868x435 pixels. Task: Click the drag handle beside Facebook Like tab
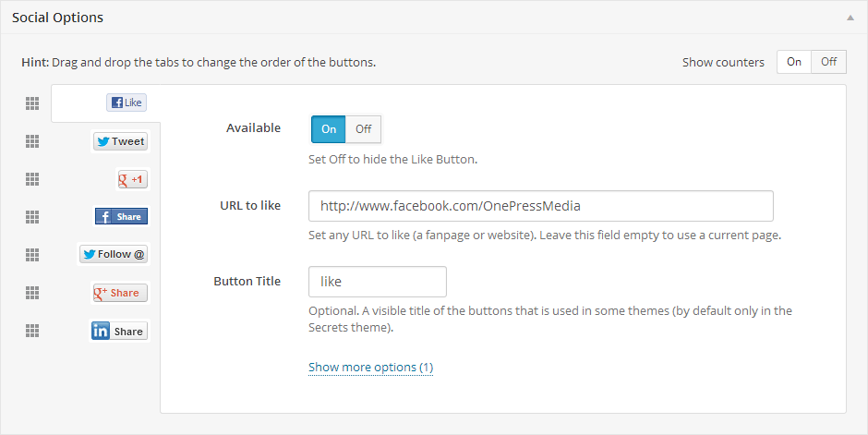[32, 103]
